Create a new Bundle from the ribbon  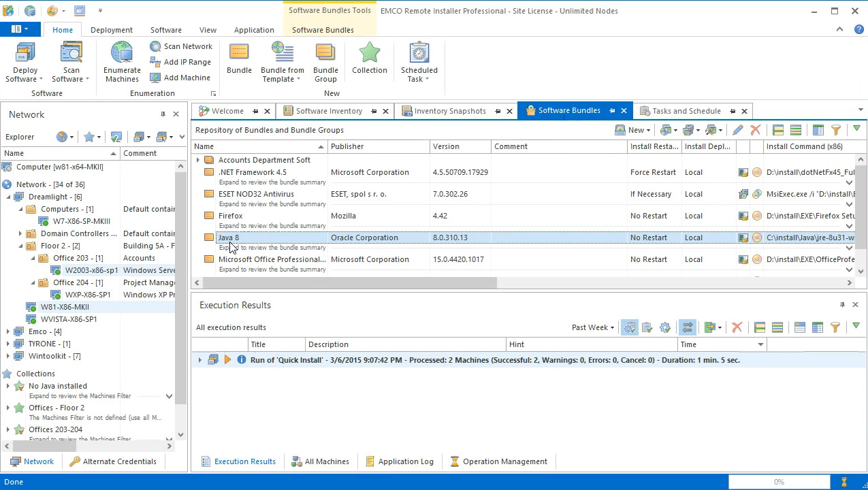coord(239,54)
